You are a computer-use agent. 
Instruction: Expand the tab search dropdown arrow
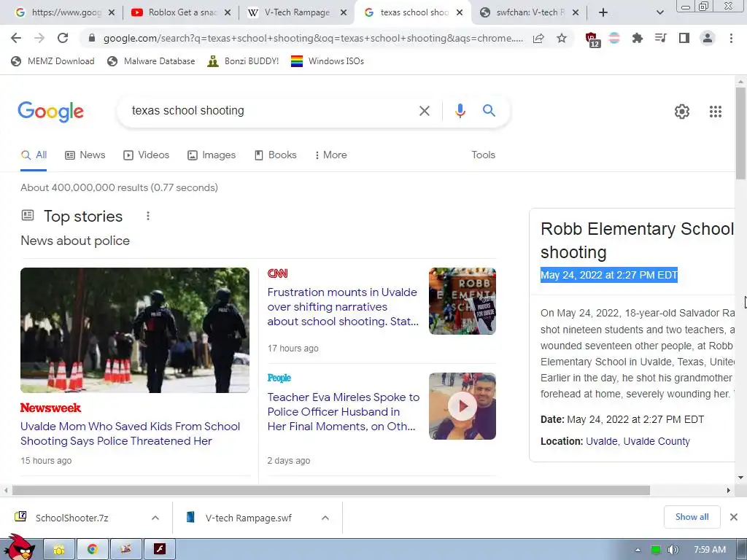(659, 12)
